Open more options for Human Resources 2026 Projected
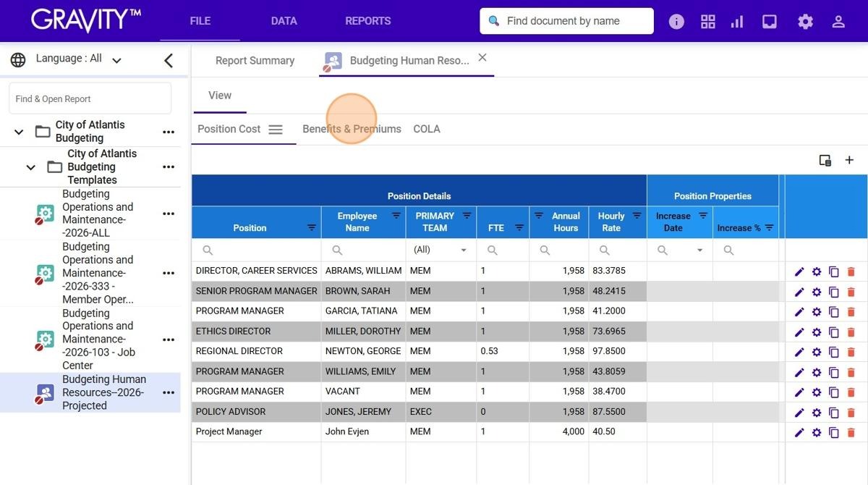 click(169, 392)
